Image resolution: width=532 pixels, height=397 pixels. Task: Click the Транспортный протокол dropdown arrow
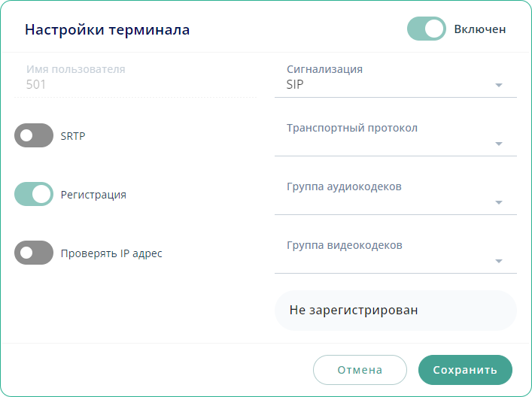498,144
